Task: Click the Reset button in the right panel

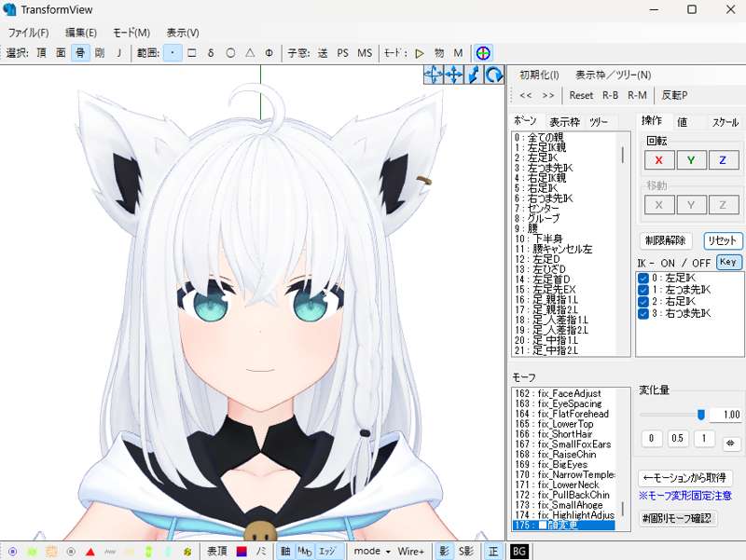Action: click(581, 95)
